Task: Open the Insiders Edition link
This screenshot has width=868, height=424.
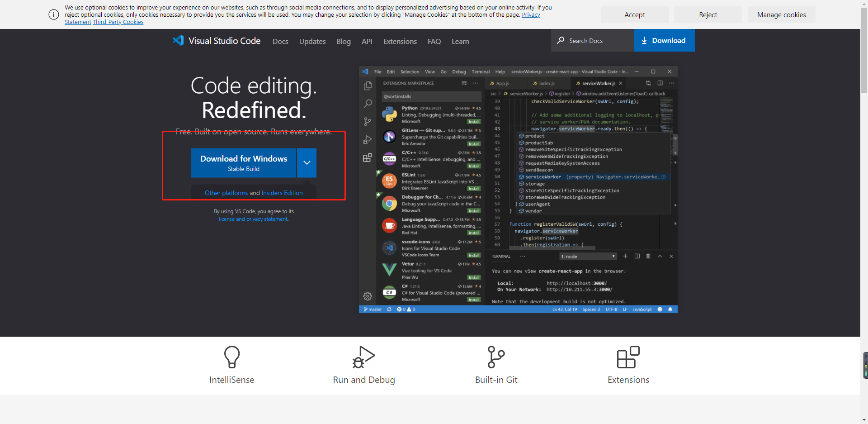Action: [282, 193]
